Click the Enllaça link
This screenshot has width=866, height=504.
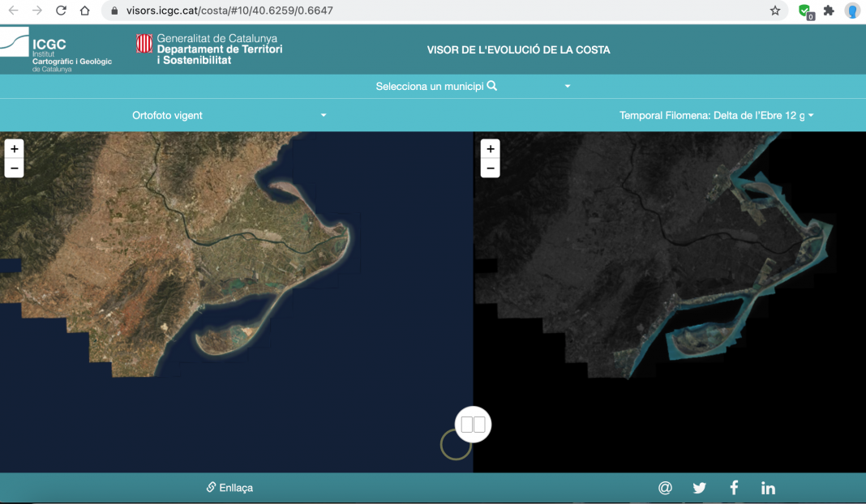pyautogui.click(x=230, y=488)
